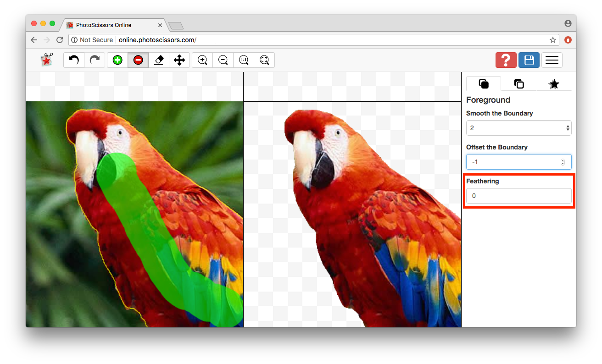Select the Eraser tool
Viewport: 602px width, 364px height.
coord(159,60)
